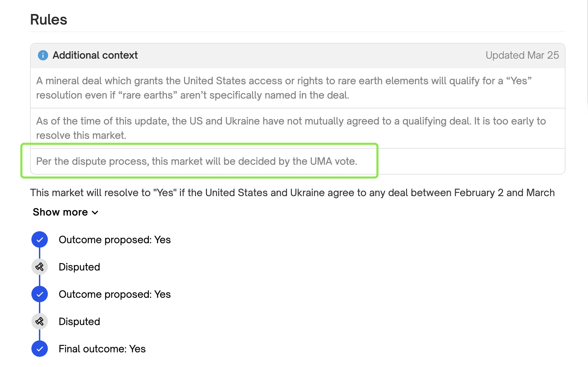Click the highlighted UMA vote dispute note

(x=197, y=161)
